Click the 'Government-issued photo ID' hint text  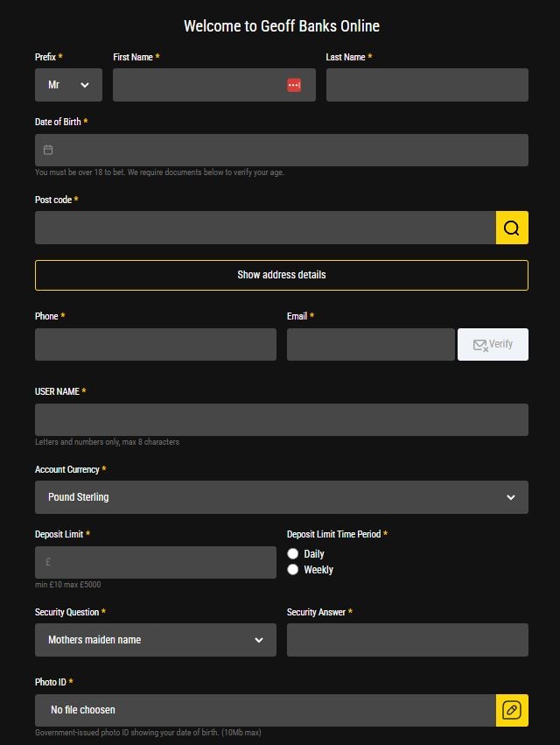(x=148, y=733)
